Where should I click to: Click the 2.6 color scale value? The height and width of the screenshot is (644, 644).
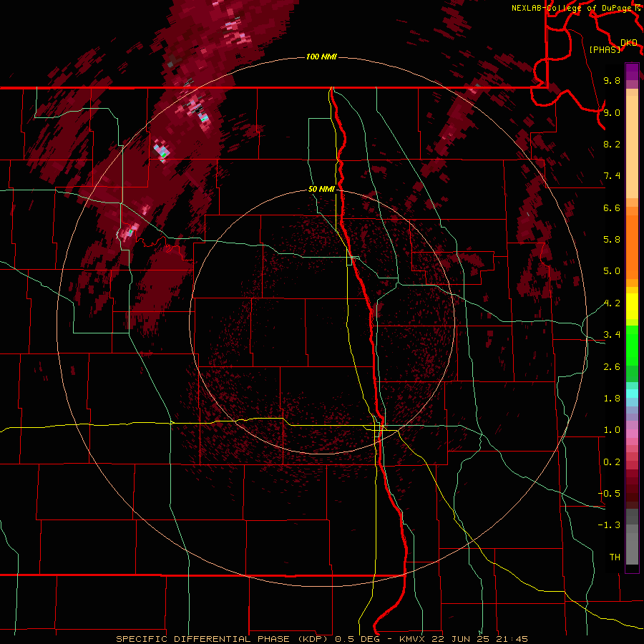612,367
